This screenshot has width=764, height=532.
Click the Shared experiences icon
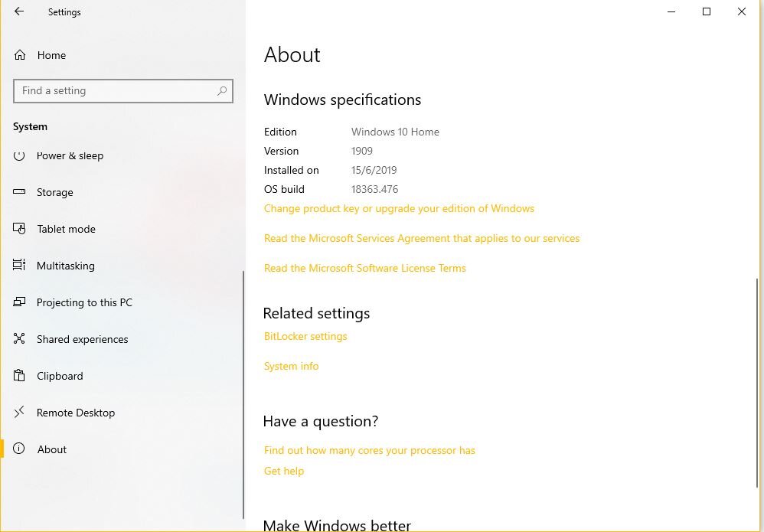[19, 338]
